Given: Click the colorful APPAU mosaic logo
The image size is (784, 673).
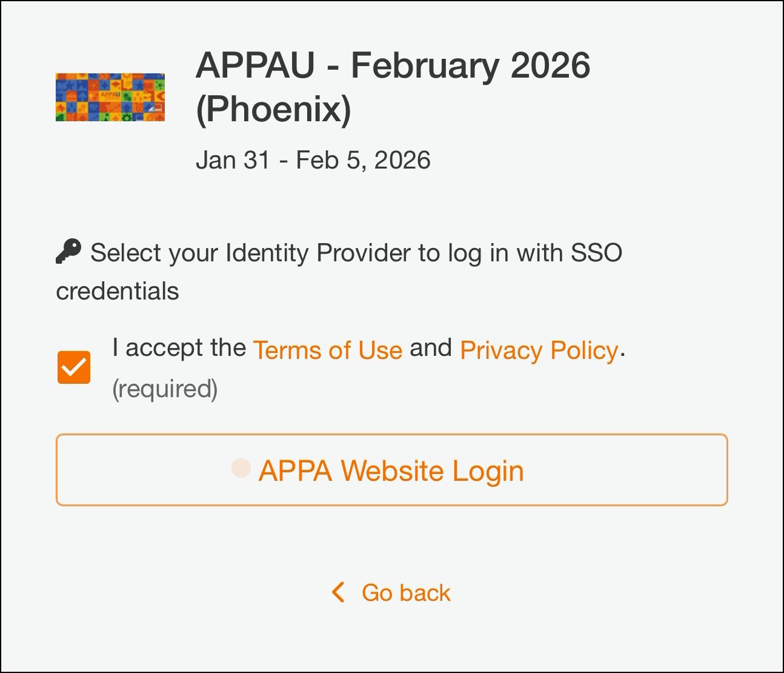Looking at the screenshot, I should coord(110,97).
